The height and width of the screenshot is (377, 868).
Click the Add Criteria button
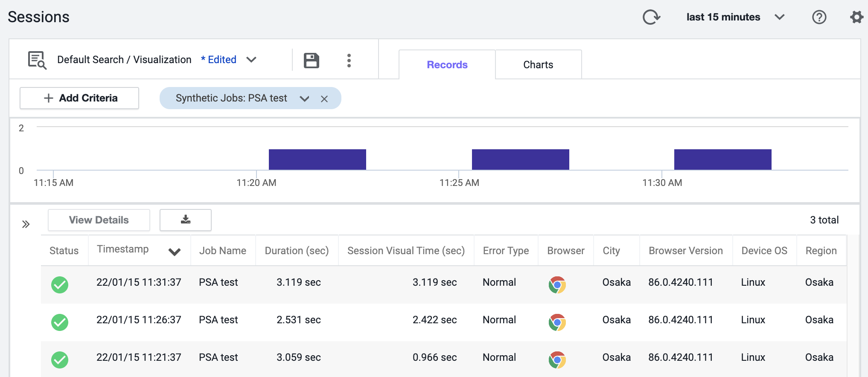(79, 98)
